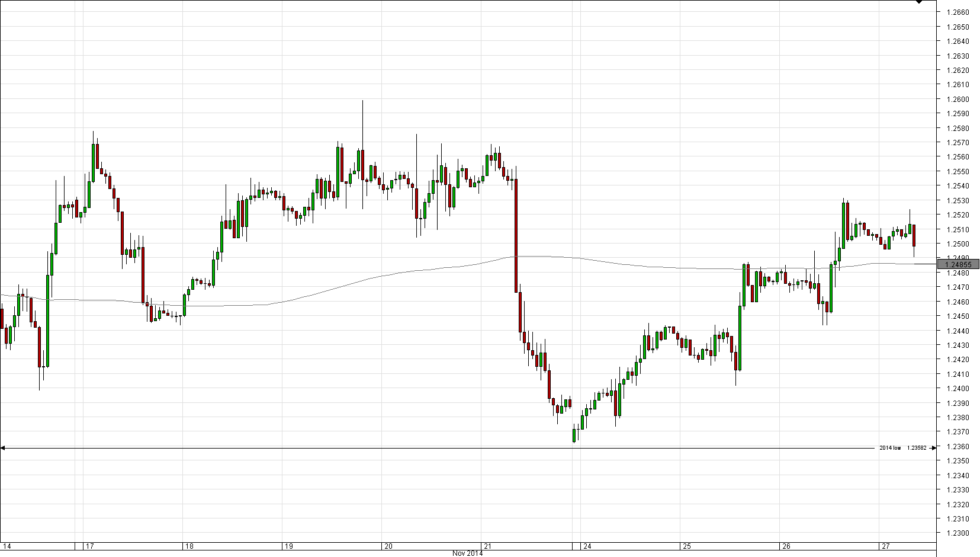
Task: Select the 1.2470 price level label
Action: (958, 287)
